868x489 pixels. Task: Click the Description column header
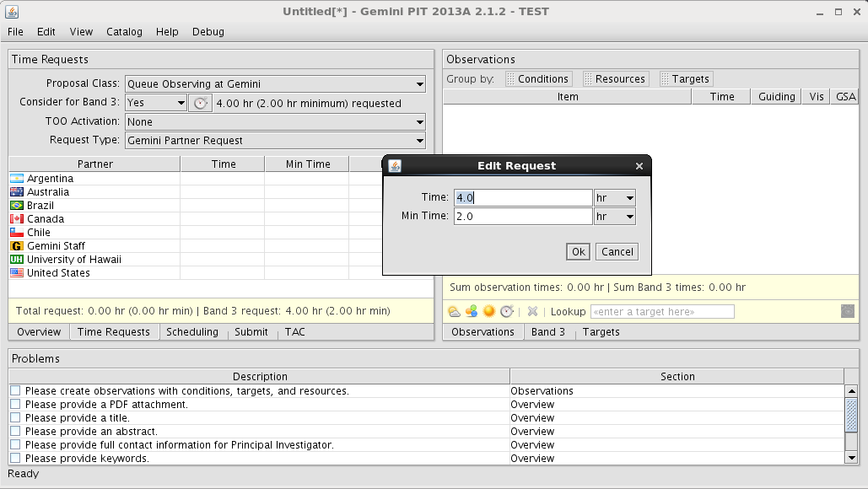(260, 376)
